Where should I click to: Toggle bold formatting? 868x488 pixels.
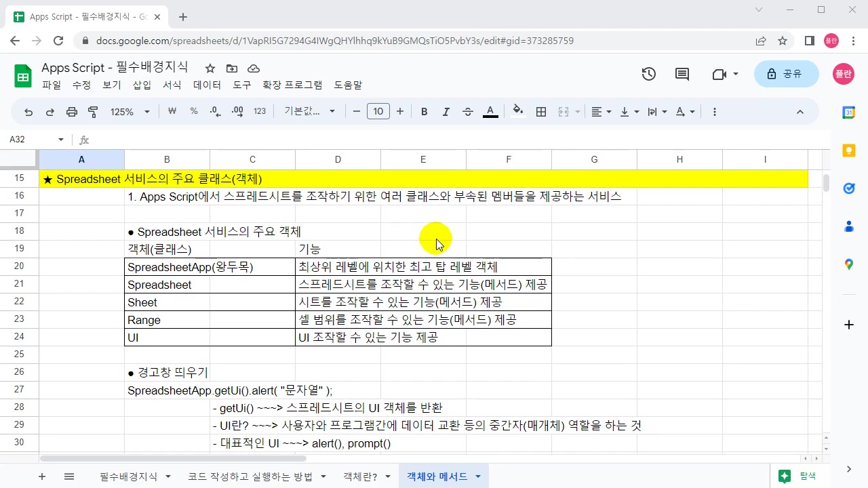[424, 111]
